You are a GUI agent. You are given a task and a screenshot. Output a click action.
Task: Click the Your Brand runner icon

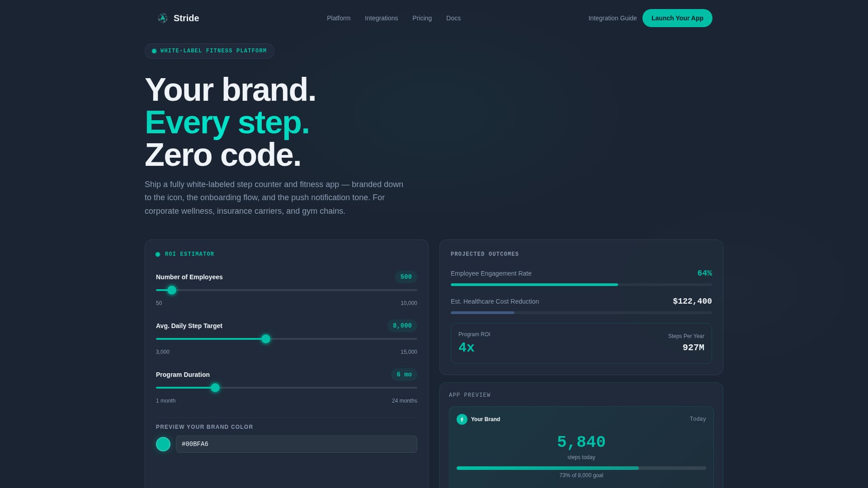point(462,419)
